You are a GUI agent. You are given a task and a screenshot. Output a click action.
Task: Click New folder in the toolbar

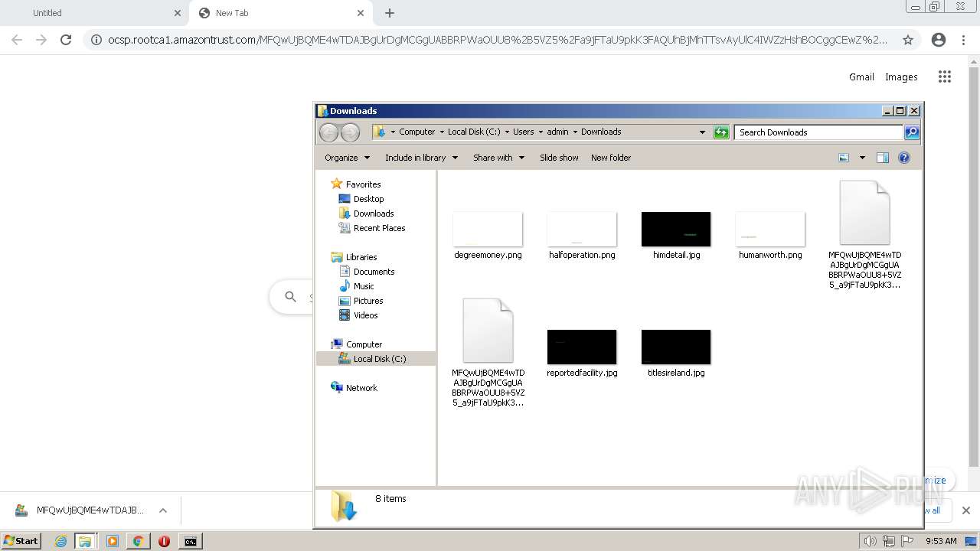coord(611,158)
